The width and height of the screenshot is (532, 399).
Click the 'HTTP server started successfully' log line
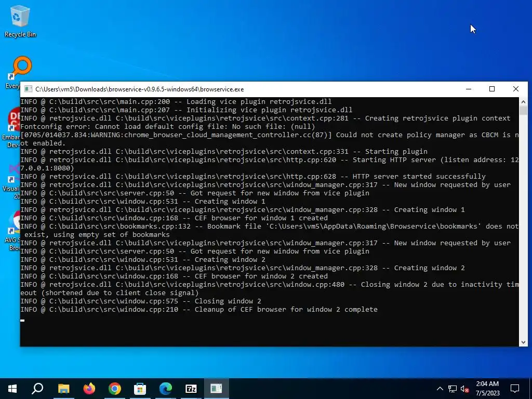(x=253, y=177)
